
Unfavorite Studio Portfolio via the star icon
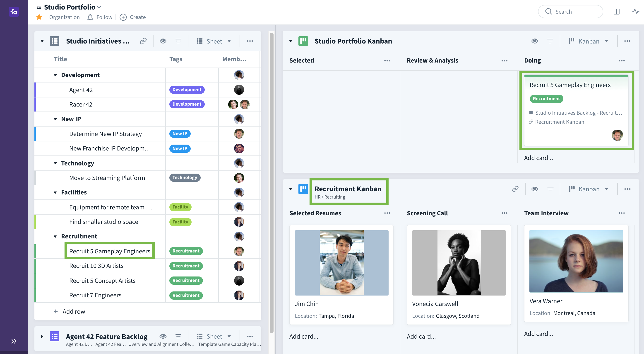(x=39, y=17)
